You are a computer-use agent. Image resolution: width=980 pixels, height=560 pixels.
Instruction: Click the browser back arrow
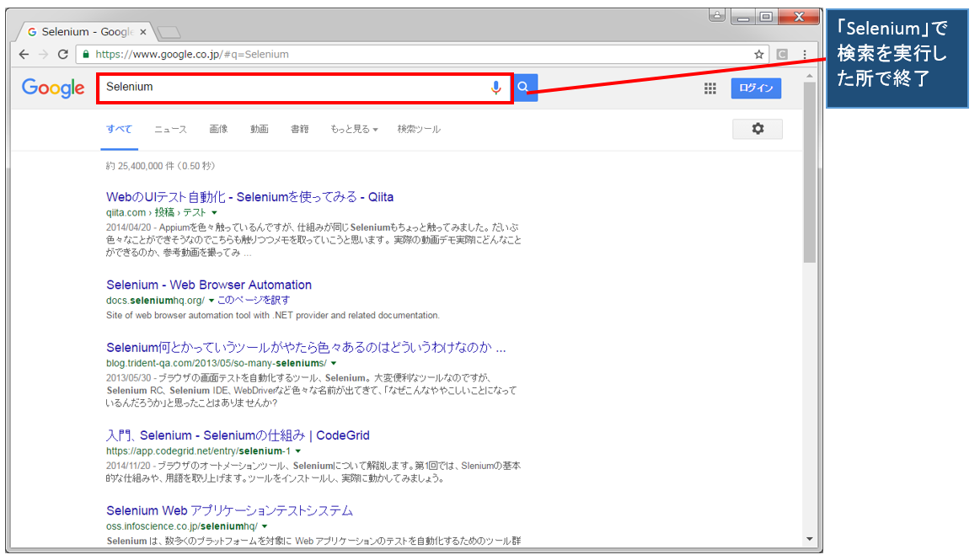pos(24,54)
